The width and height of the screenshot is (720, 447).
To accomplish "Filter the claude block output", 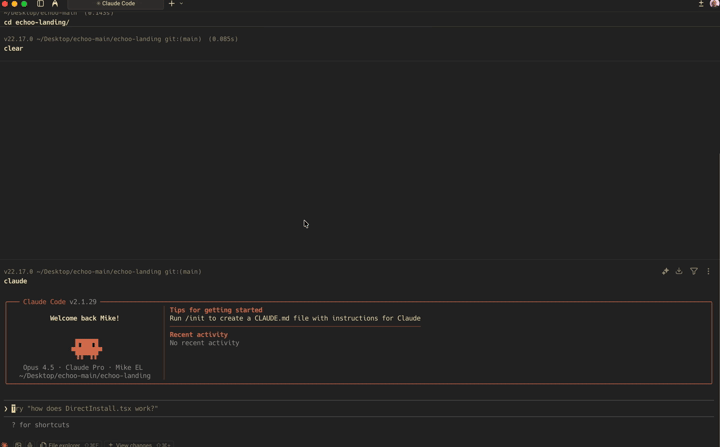I will pyautogui.click(x=694, y=272).
